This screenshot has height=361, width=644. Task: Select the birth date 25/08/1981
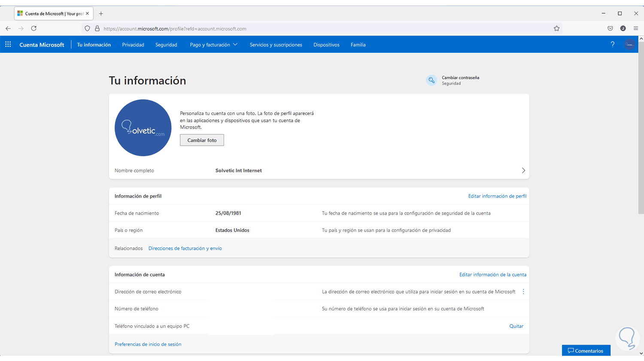[x=228, y=213]
